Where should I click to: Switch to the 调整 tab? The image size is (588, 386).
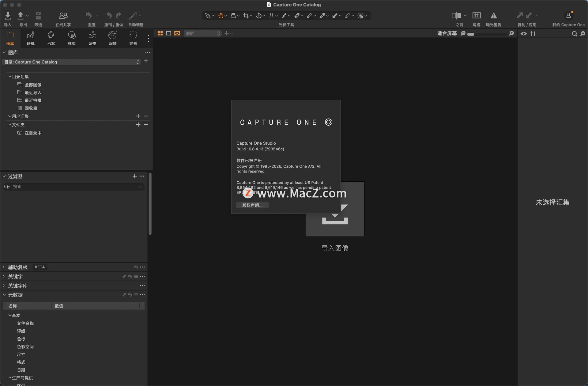pyautogui.click(x=92, y=38)
